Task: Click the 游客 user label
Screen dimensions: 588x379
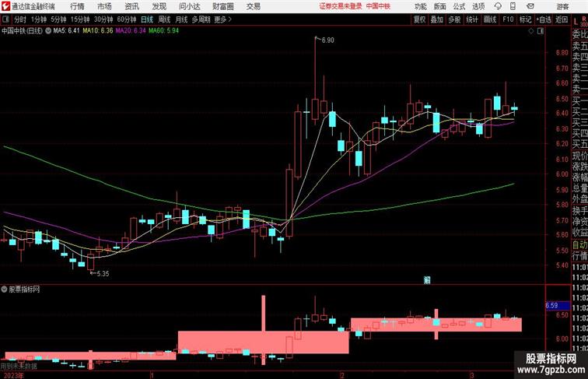Action: coord(562,6)
